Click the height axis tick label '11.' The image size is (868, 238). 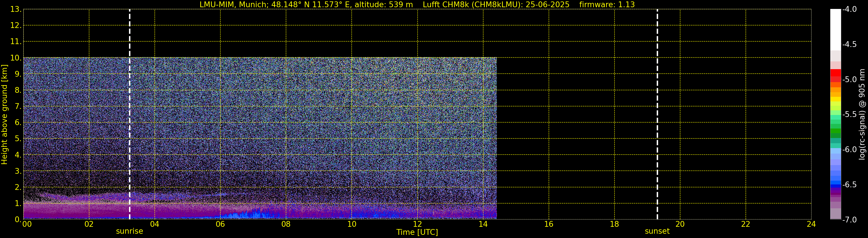point(16,41)
